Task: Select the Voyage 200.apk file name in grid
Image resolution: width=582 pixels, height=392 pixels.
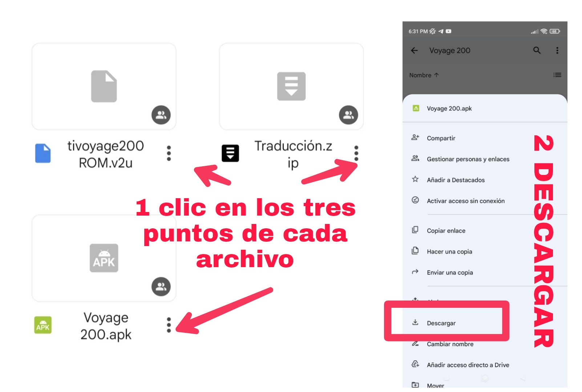Action: pyautogui.click(x=106, y=326)
